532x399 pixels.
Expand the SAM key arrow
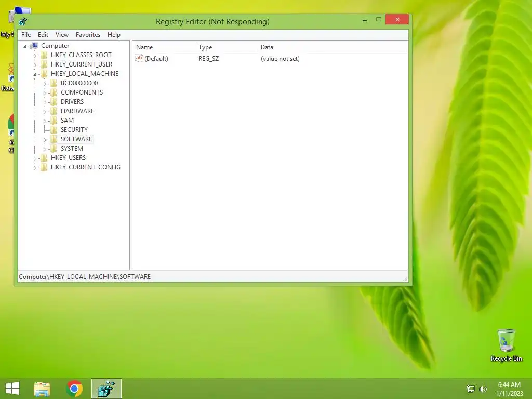45,121
